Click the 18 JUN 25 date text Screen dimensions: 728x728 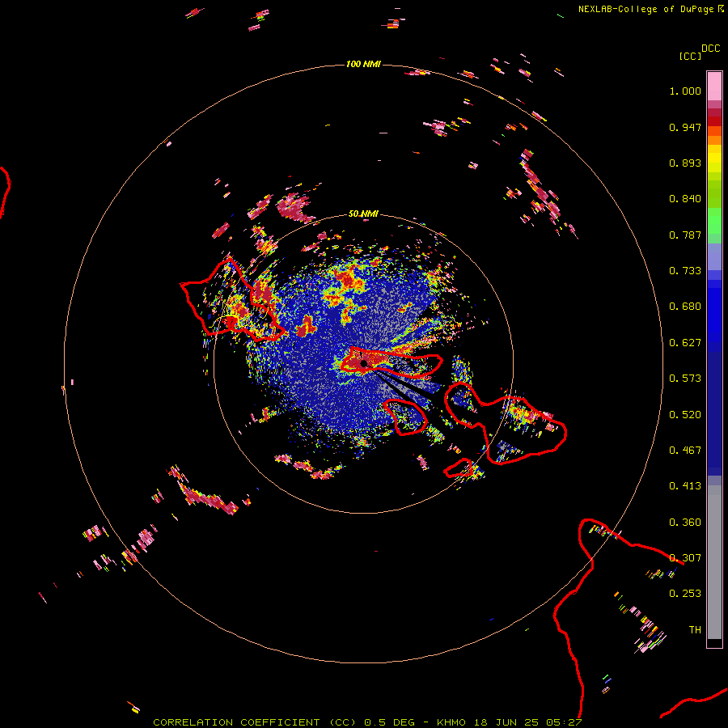506,722
